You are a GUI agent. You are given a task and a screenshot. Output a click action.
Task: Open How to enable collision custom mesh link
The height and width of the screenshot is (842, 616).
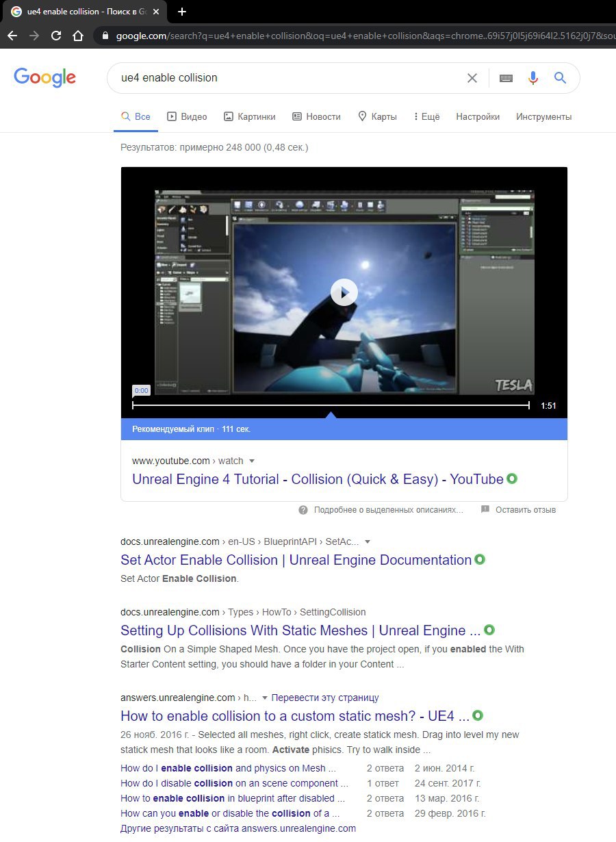(295, 716)
